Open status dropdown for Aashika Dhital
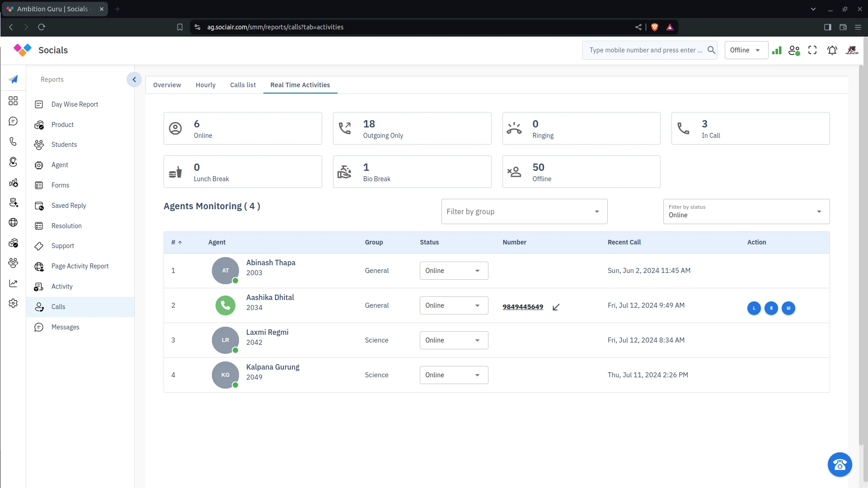The image size is (868, 488). 454,305
